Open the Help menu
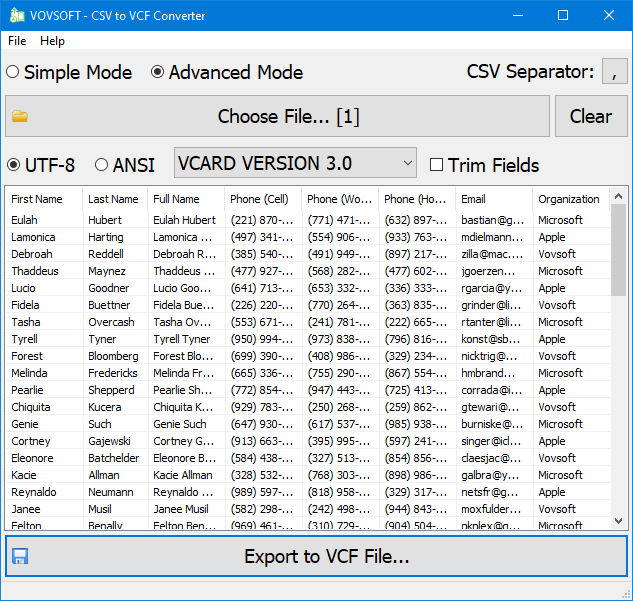 (52, 41)
